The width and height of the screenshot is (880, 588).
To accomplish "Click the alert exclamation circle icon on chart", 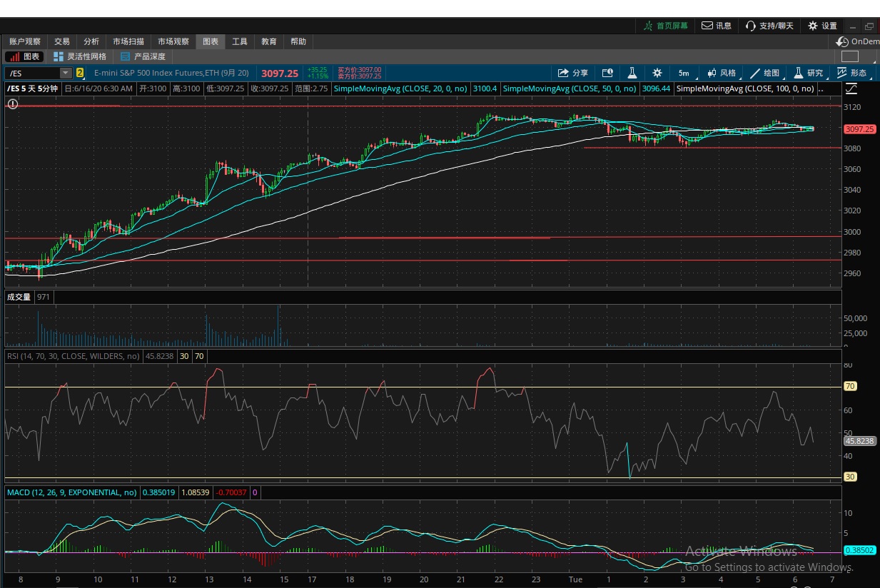I will tap(13, 104).
